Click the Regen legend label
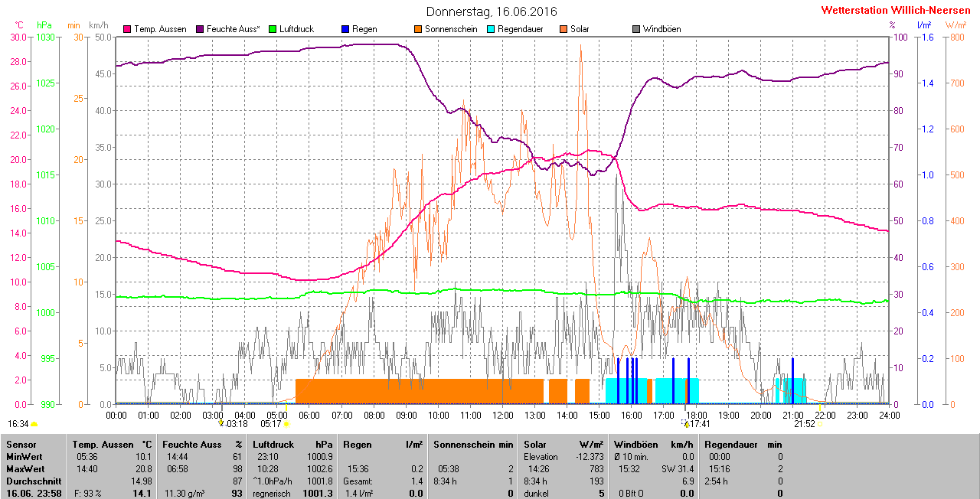Screen dimensions: 980x499 [364, 29]
